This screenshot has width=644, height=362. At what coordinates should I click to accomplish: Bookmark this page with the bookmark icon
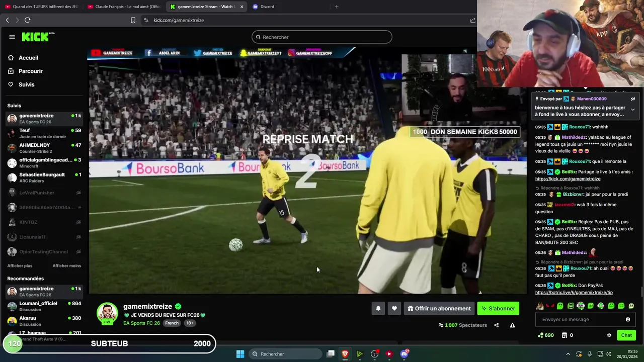pyautogui.click(x=133, y=20)
